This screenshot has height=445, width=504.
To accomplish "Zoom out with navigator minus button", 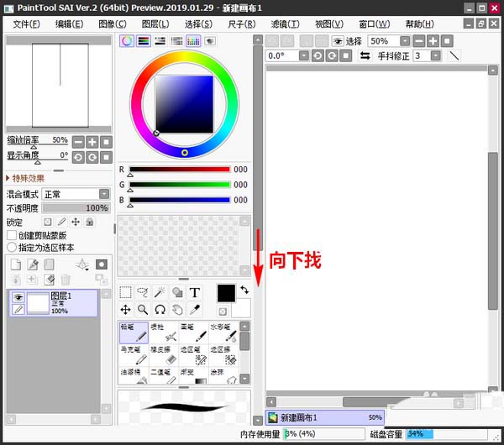I will pyautogui.click(x=78, y=142).
